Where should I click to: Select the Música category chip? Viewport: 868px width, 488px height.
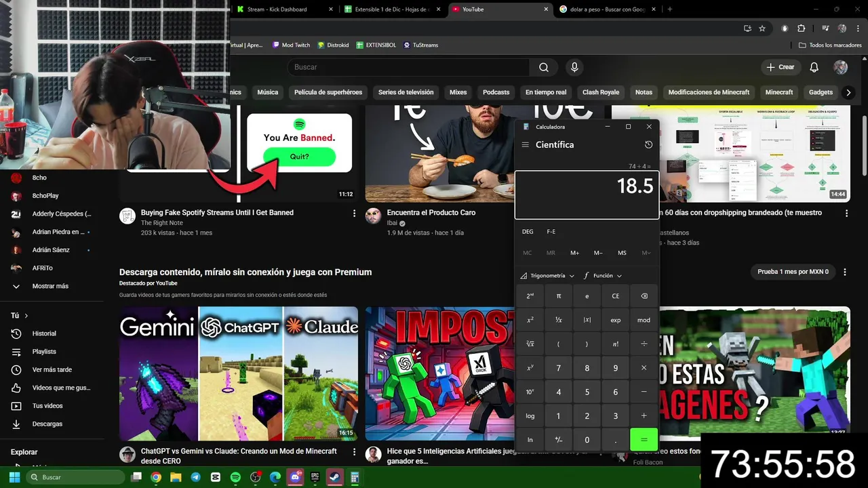267,92
